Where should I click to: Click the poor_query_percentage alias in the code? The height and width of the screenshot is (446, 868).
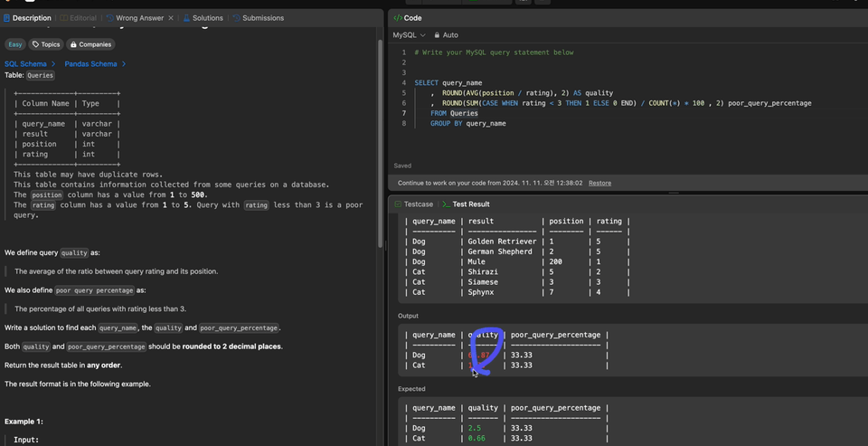(769, 103)
